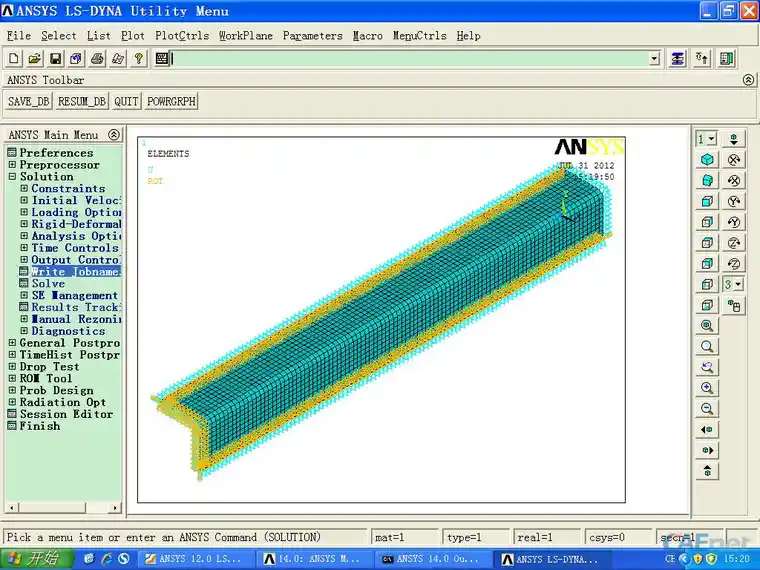Click the printer Image Capture icon
This screenshot has width=760, height=570.
pyautogui.click(x=97, y=59)
